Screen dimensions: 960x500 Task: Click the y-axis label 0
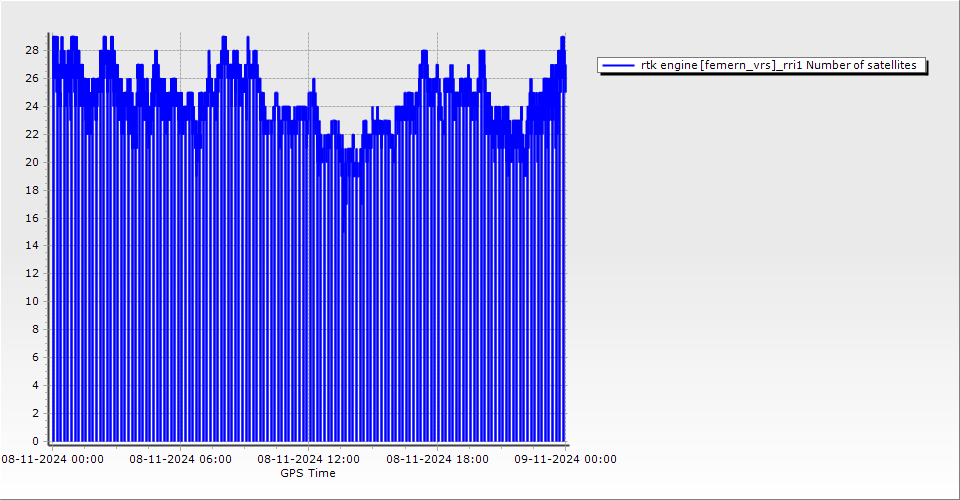pyautogui.click(x=34, y=441)
